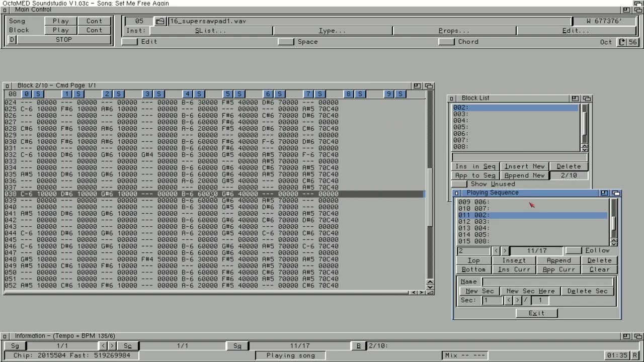
Task: Select track 1 number button
Action: (x=67, y=94)
